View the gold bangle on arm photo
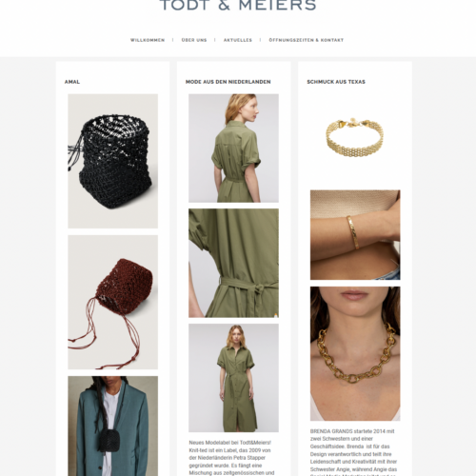 tap(355, 235)
